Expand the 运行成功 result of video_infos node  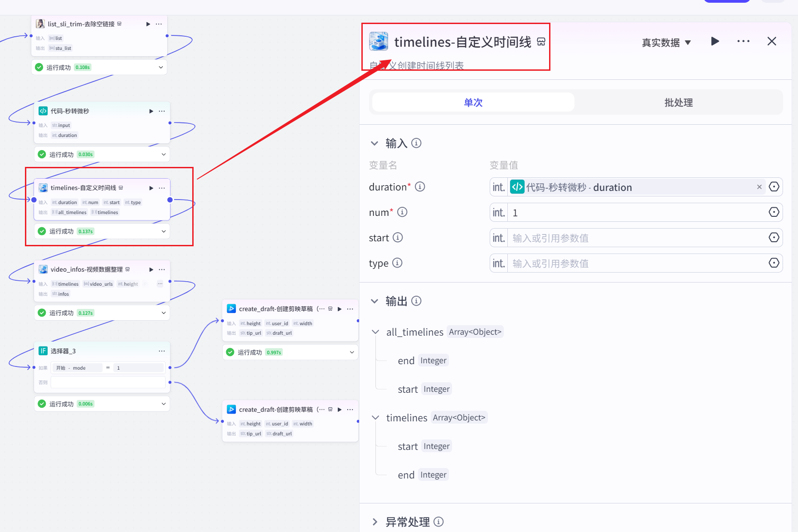[164, 312]
